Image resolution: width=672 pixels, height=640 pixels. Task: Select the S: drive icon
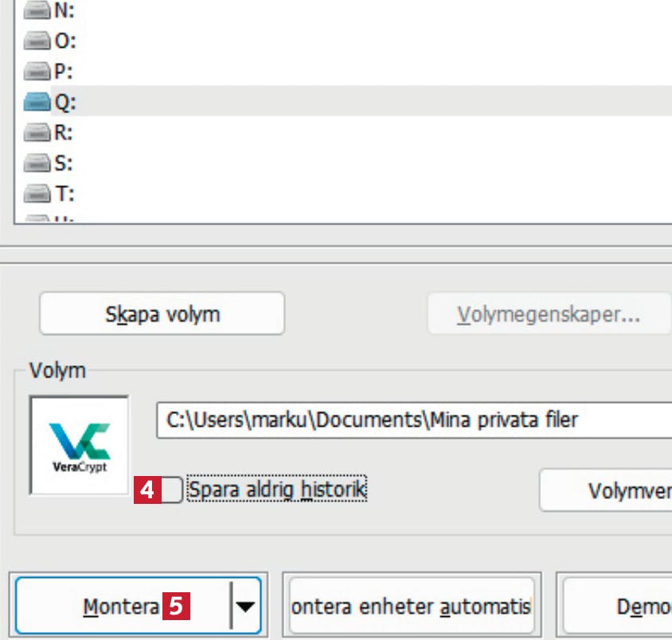pos(37,163)
